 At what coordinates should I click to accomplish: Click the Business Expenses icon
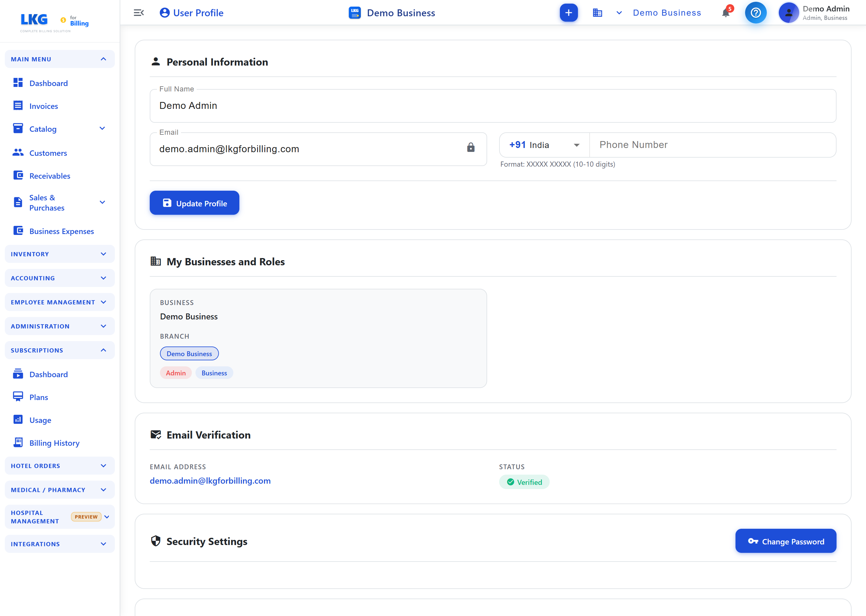[x=18, y=231]
